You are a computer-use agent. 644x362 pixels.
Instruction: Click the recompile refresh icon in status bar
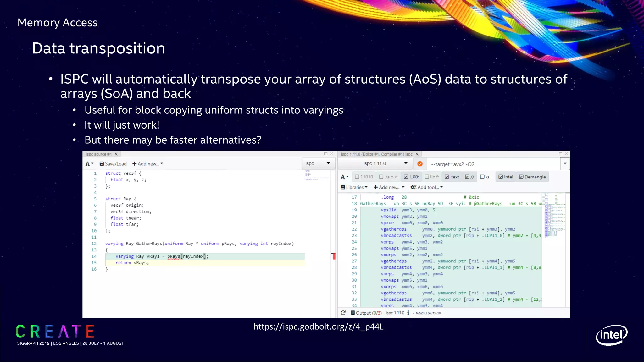point(343,313)
